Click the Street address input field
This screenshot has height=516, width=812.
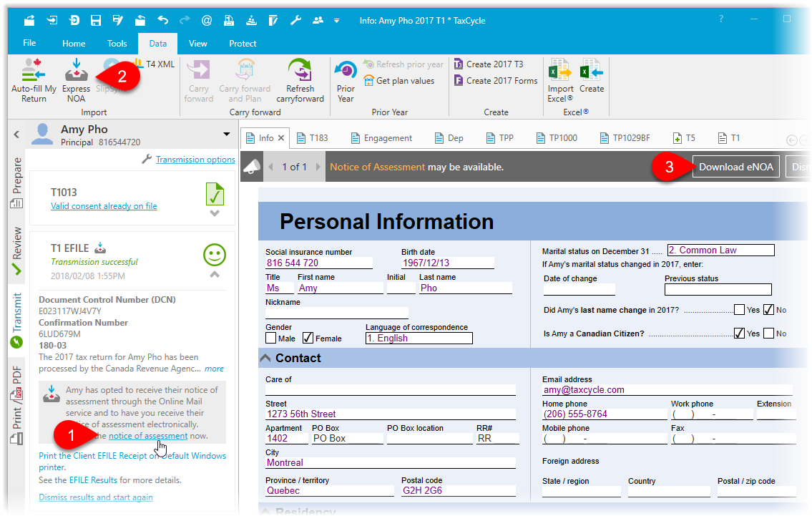click(390, 414)
